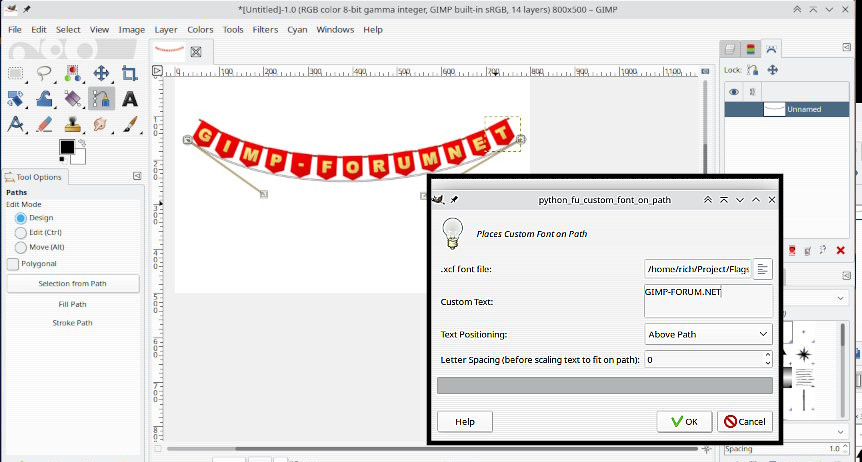Open the Cyan menu
Image resolution: width=862 pixels, height=462 pixels.
pyautogui.click(x=297, y=30)
